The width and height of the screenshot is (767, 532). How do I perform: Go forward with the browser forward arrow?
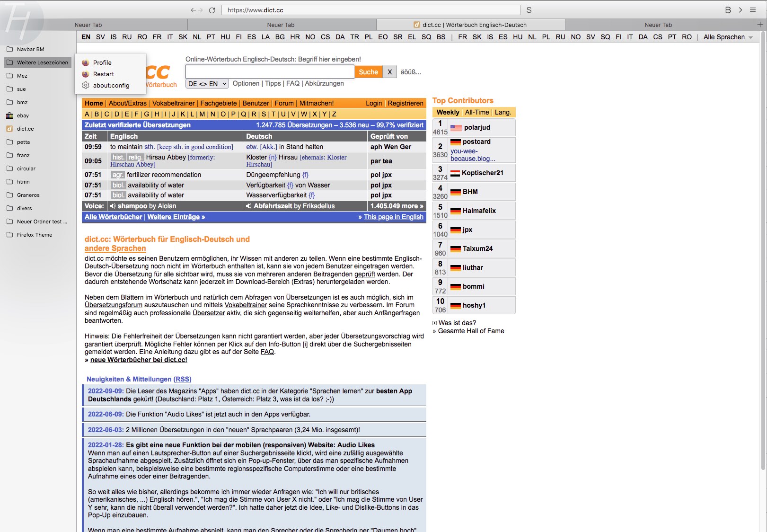coord(200,10)
